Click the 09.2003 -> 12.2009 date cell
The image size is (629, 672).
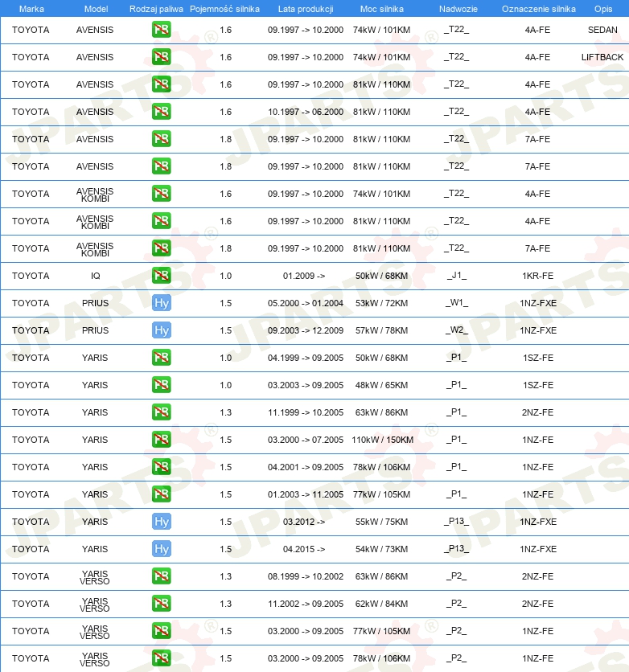306,330
